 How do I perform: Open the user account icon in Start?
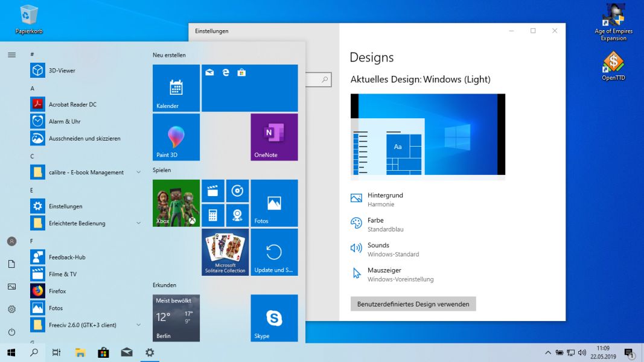pyautogui.click(x=11, y=241)
